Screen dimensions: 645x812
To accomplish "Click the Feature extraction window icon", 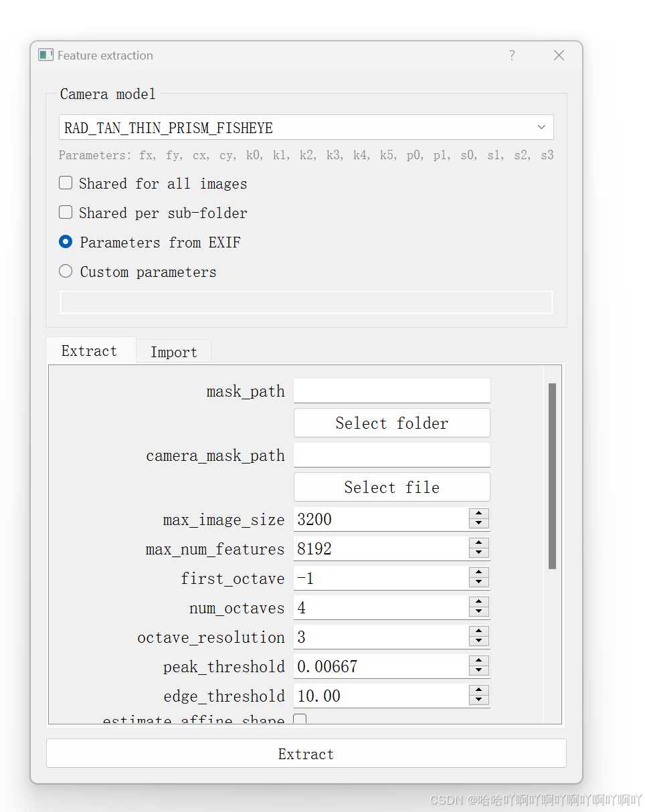I will [45, 55].
